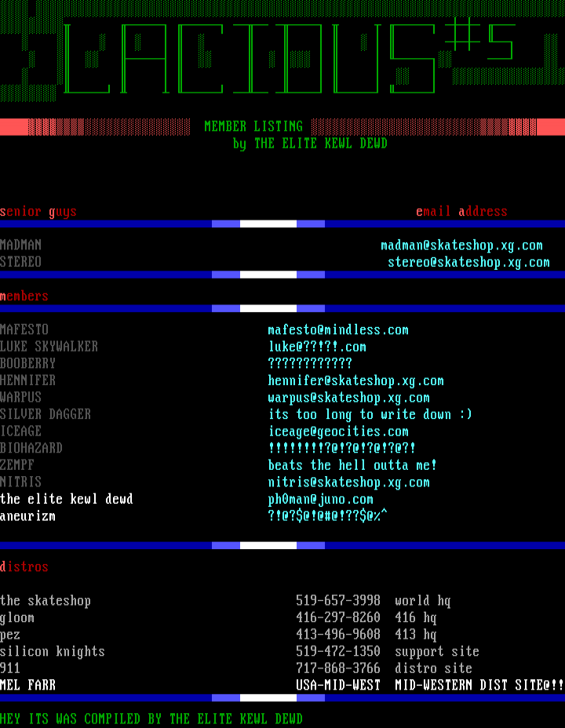Select the 'members' section heading
This screenshot has height=728, width=565.
(24, 297)
